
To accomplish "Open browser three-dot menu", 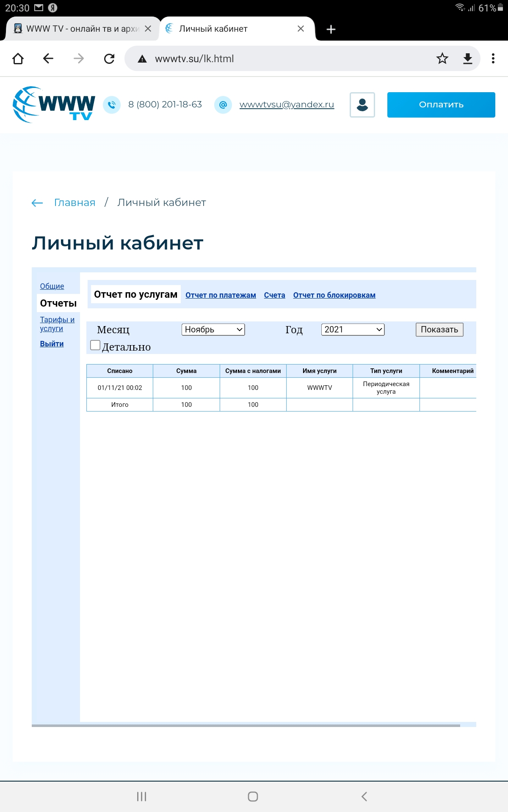I will pyautogui.click(x=493, y=58).
